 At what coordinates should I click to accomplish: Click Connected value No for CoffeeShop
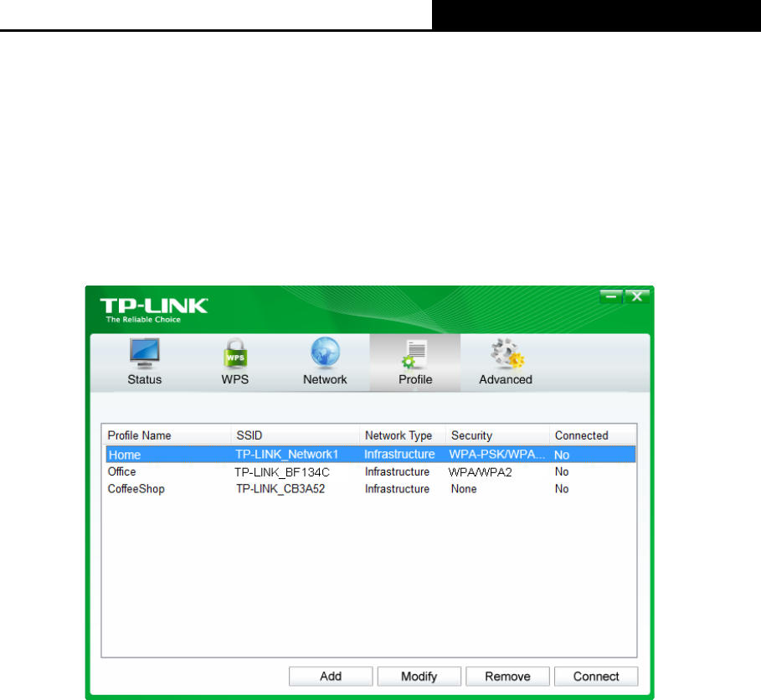point(562,489)
